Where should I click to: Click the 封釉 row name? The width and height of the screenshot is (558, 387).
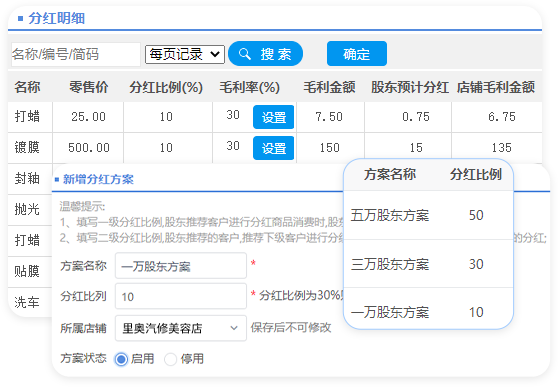(27, 178)
